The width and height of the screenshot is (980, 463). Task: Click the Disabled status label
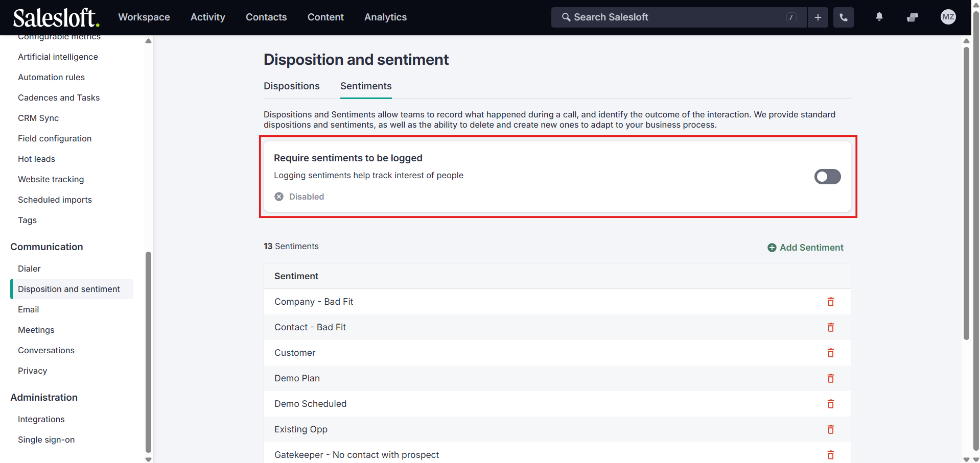306,197
